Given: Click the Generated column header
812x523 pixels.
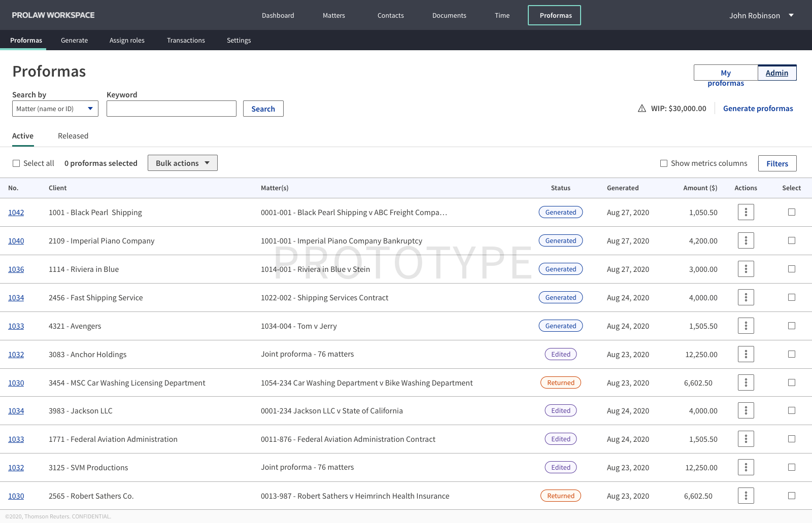Looking at the screenshot, I should click(x=623, y=188).
